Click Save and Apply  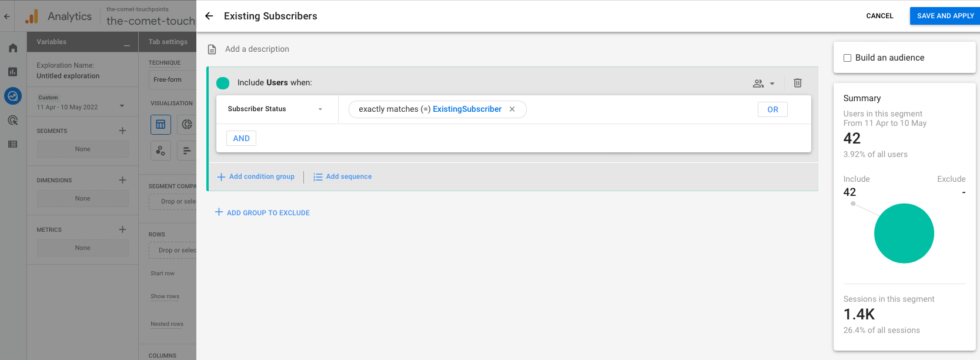point(945,16)
